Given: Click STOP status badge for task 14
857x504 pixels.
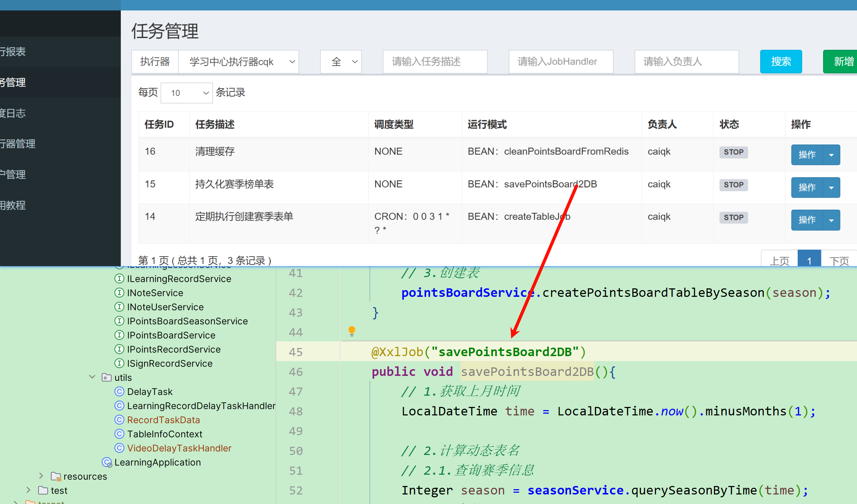Looking at the screenshot, I should pyautogui.click(x=734, y=217).
